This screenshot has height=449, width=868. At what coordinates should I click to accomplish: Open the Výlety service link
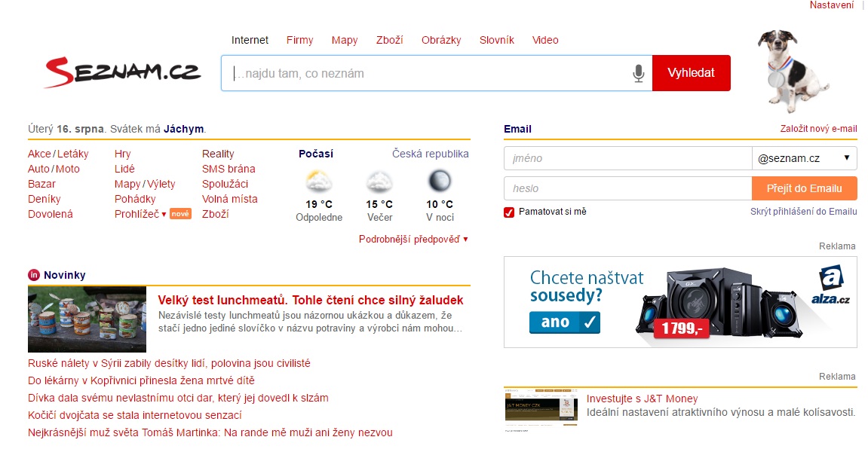161,184
